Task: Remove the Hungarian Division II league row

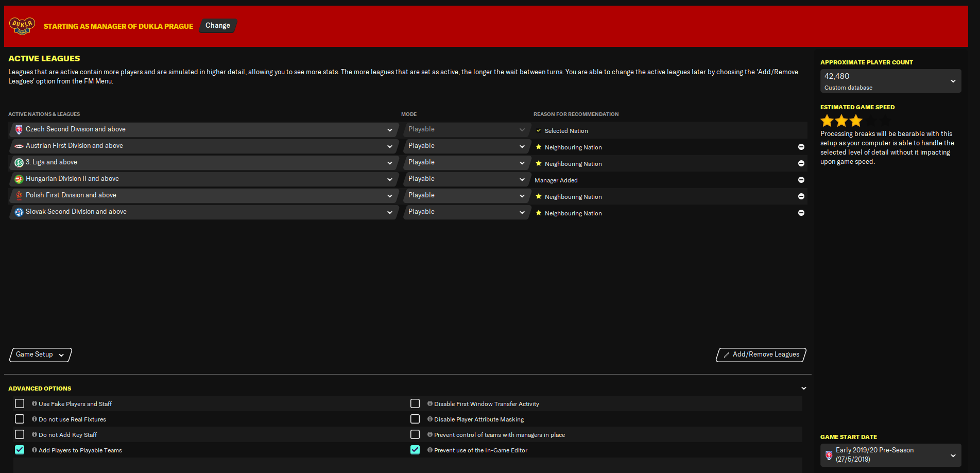Action: click(x=801, y=180)
